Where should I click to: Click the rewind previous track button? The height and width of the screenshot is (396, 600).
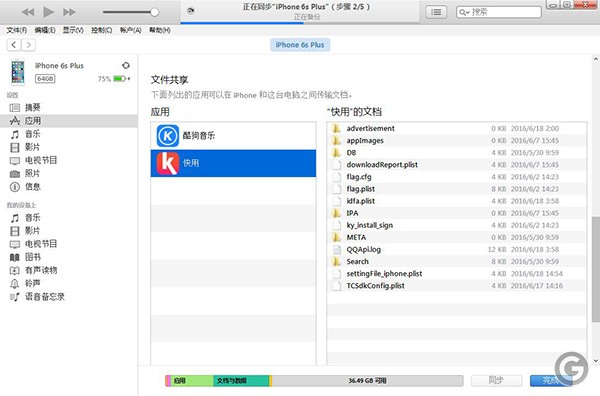coord(28,12)
